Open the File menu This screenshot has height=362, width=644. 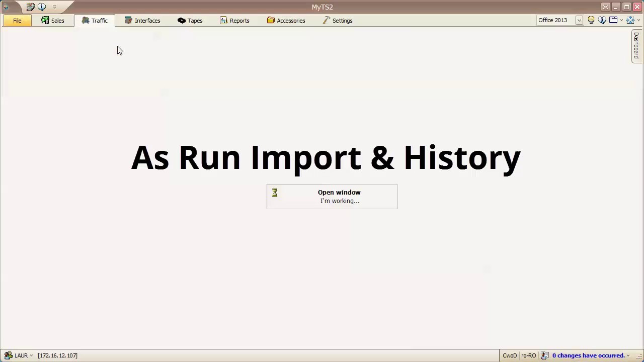tap(17, 21)
